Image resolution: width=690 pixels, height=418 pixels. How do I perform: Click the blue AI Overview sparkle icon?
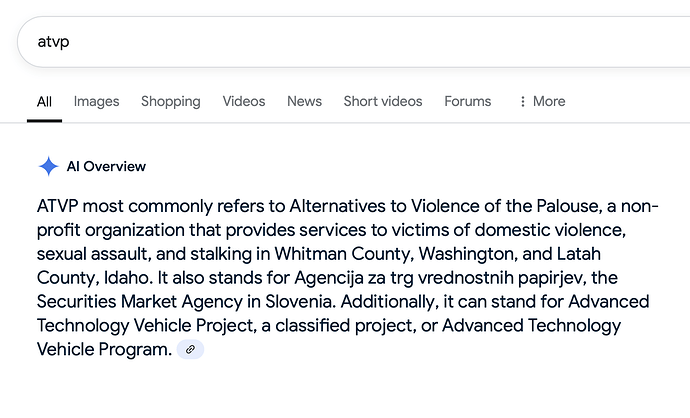(x=48, y=166)
